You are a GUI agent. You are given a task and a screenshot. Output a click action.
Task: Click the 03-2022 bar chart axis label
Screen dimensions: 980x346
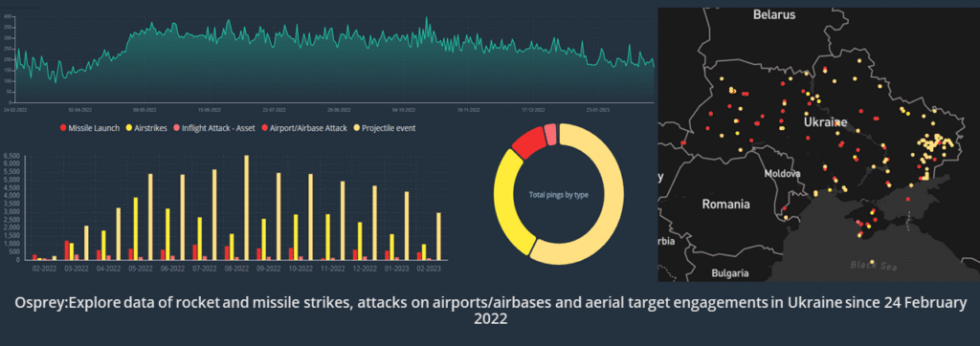coord(77,269)
